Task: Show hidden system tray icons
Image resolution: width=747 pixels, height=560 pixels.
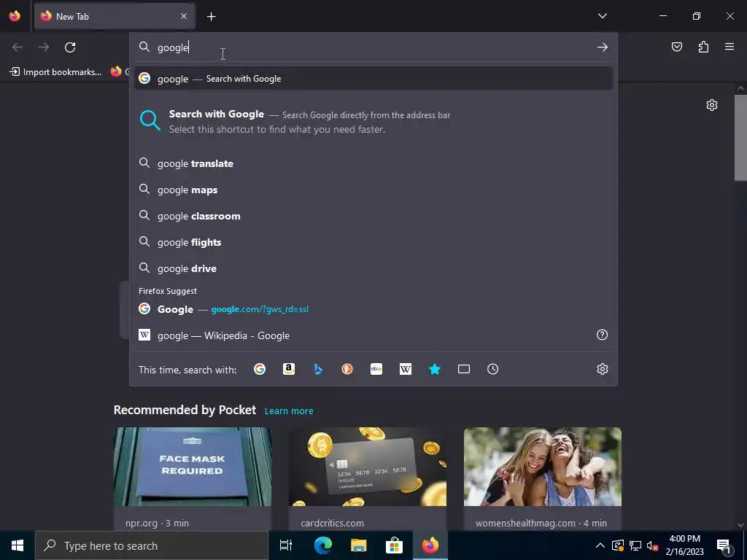Action: click(x=600, y=545)
